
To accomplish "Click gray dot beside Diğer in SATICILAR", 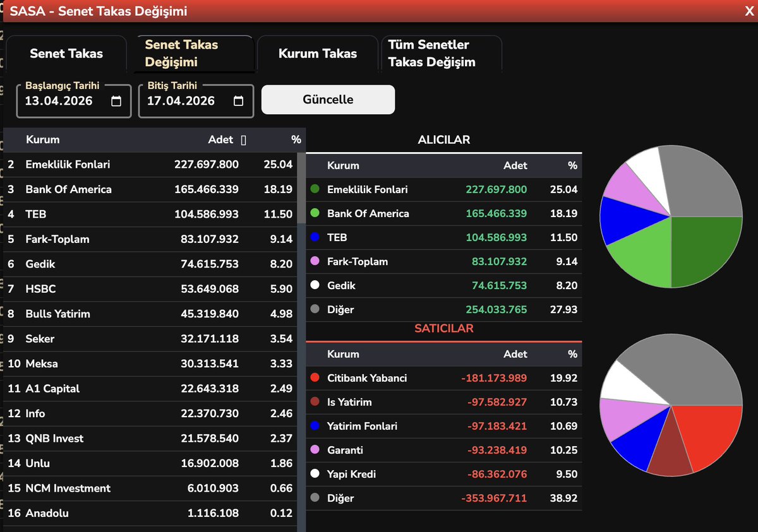I will (315, 498).
